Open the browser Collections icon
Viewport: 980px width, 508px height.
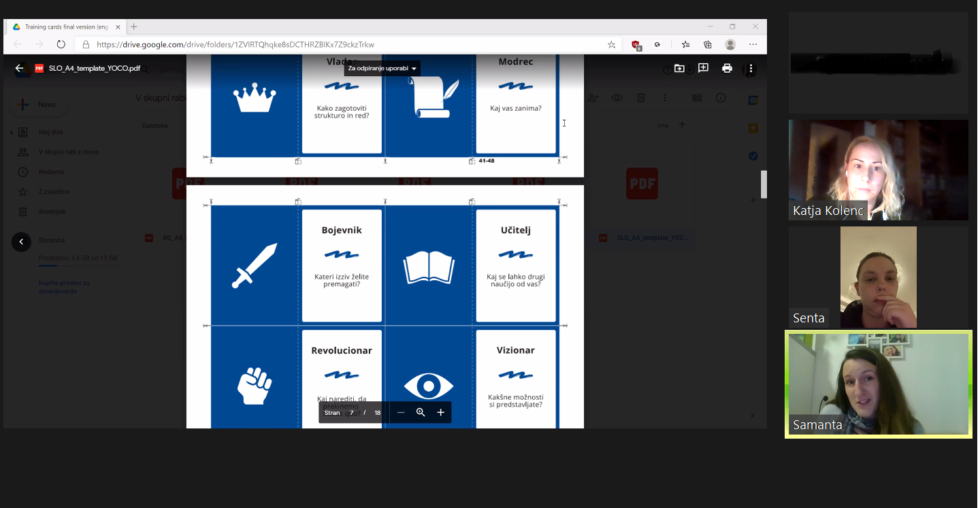pos(708,44)
